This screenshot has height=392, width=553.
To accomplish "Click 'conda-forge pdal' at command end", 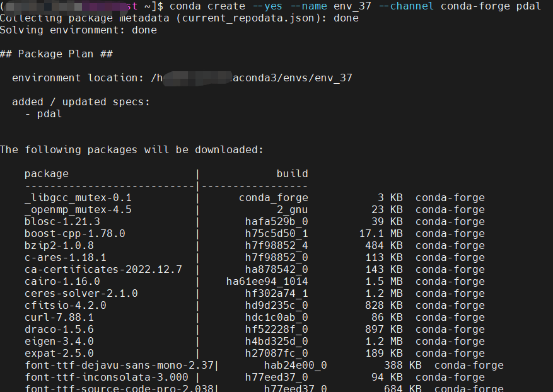I will (x=491, y=6).
